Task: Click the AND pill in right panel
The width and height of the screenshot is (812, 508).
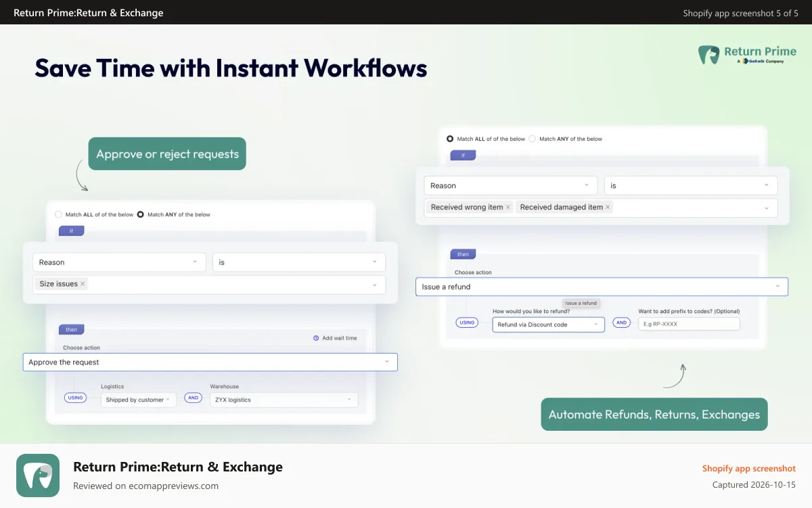Action: coord(621,322)
